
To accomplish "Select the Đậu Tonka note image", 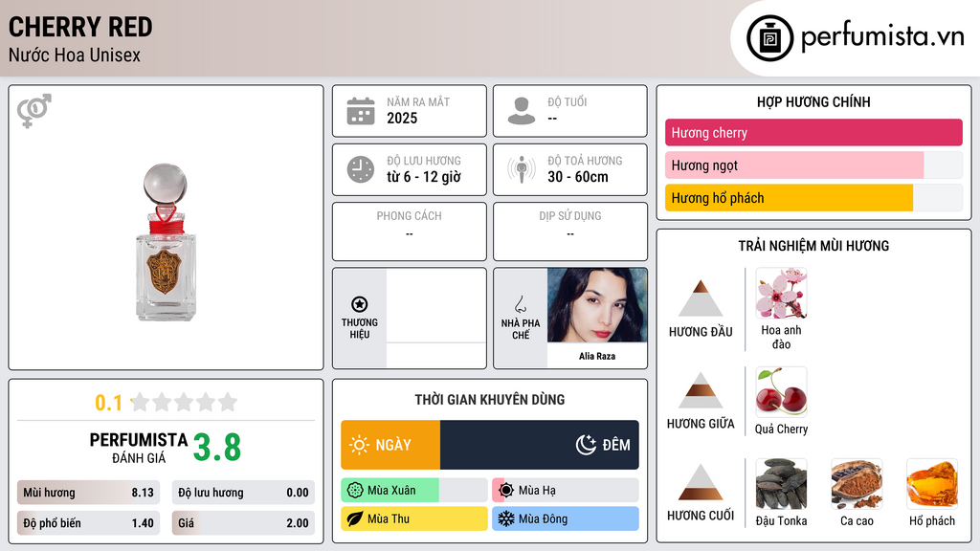I will (x=781, y=484).
